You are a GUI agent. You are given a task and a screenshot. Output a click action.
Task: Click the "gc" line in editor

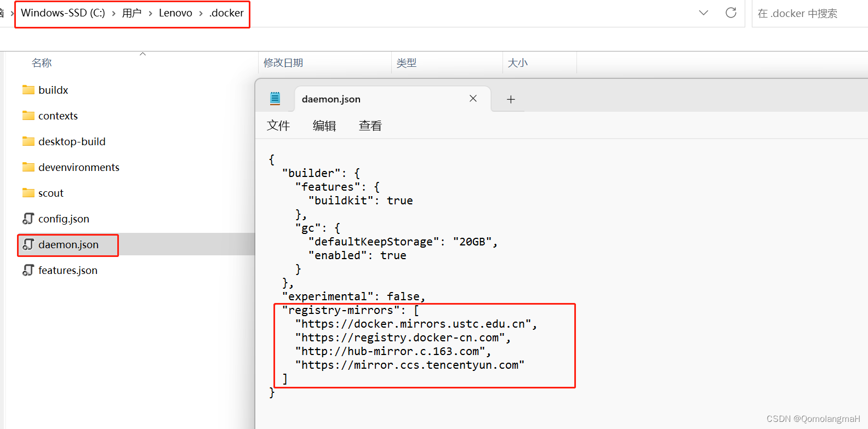[318, 228]
